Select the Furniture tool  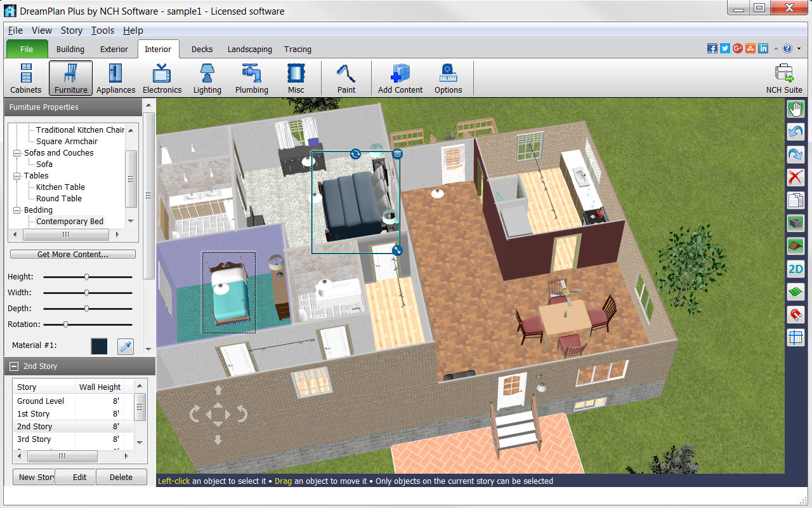pos(70,77)
